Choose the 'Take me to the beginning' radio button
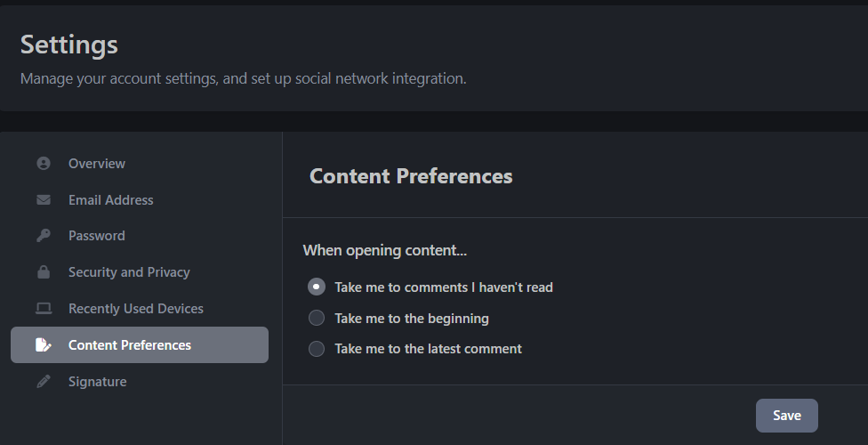Image resolution: width=868 pixels, height=445 pixels. [317, 318]
